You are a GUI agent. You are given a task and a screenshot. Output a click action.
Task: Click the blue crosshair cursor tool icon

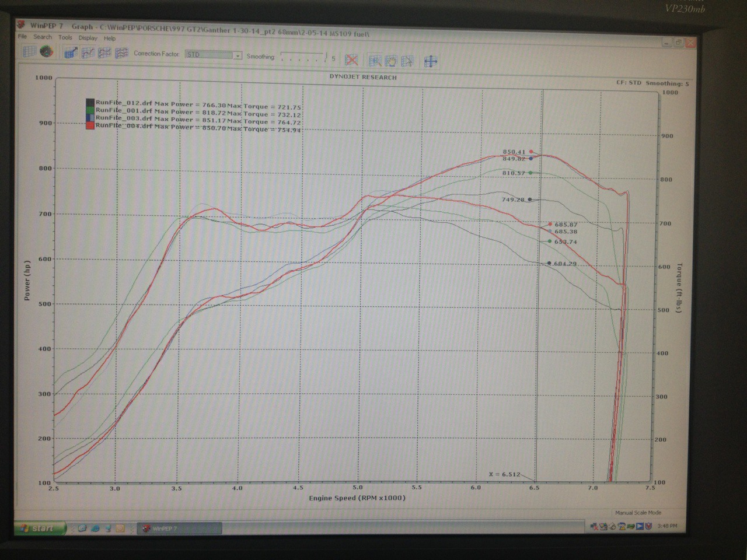pos(431,61)
